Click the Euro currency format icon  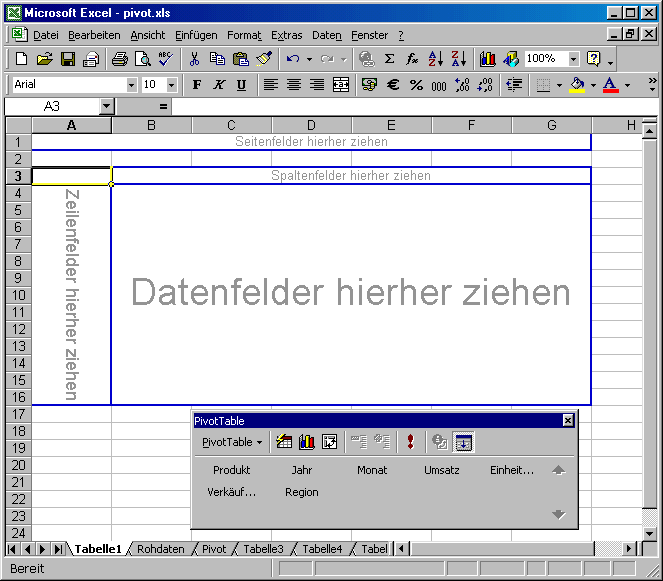[x=393, y=85]
